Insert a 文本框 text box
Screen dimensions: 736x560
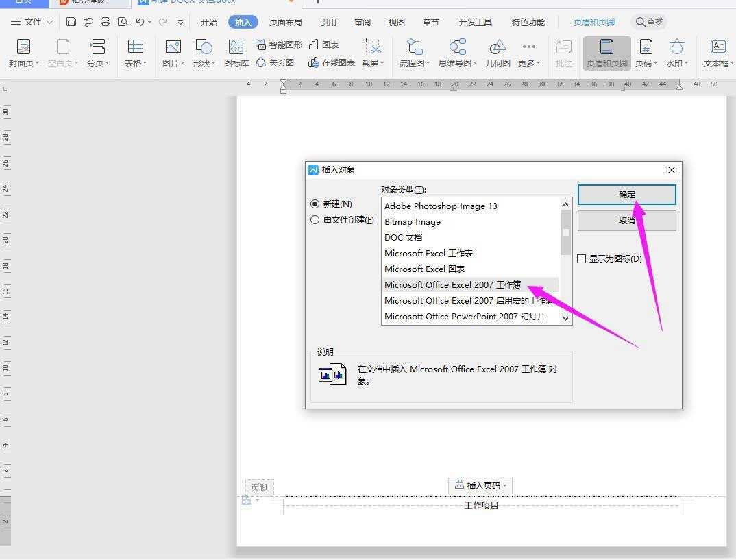716,53
